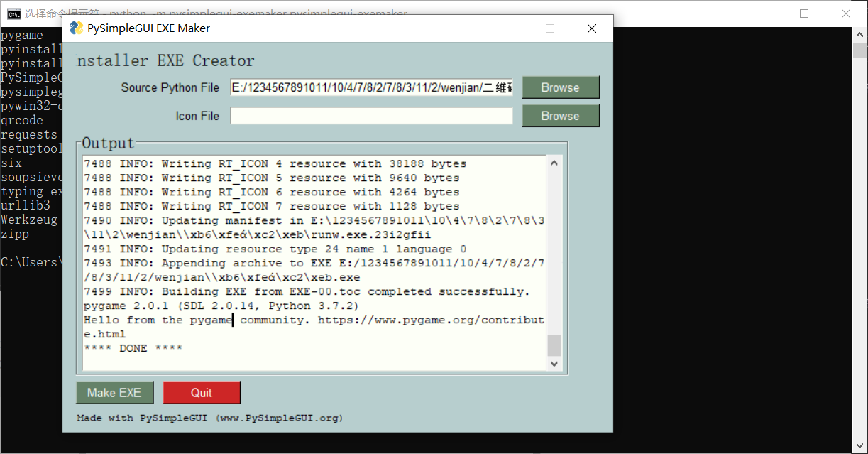Click 'requests' in command prompt package list
This screenshot has width=868, height=454.
pos(29,134)
